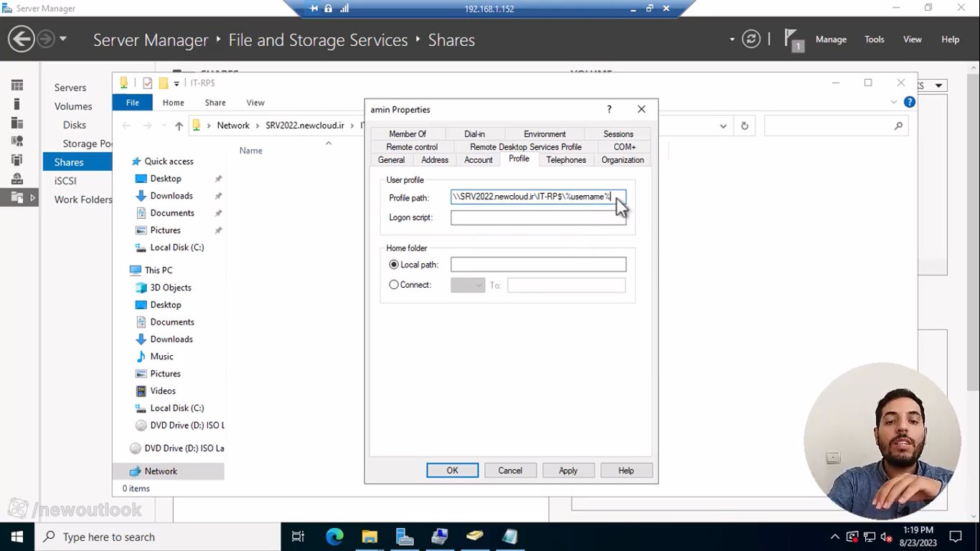Open the Share ribbon tab in File Explorer

[x=215, y=103]
